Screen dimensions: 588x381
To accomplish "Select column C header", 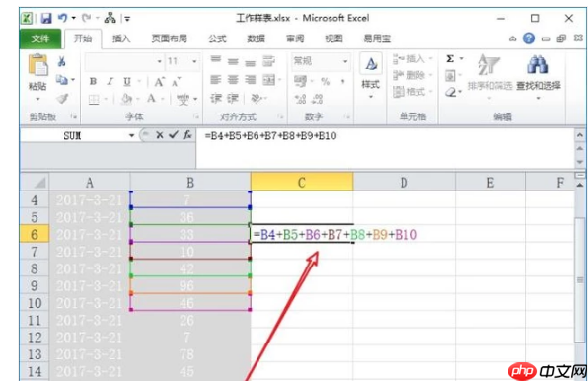I will pyautogui.click(x=302, y=183).
